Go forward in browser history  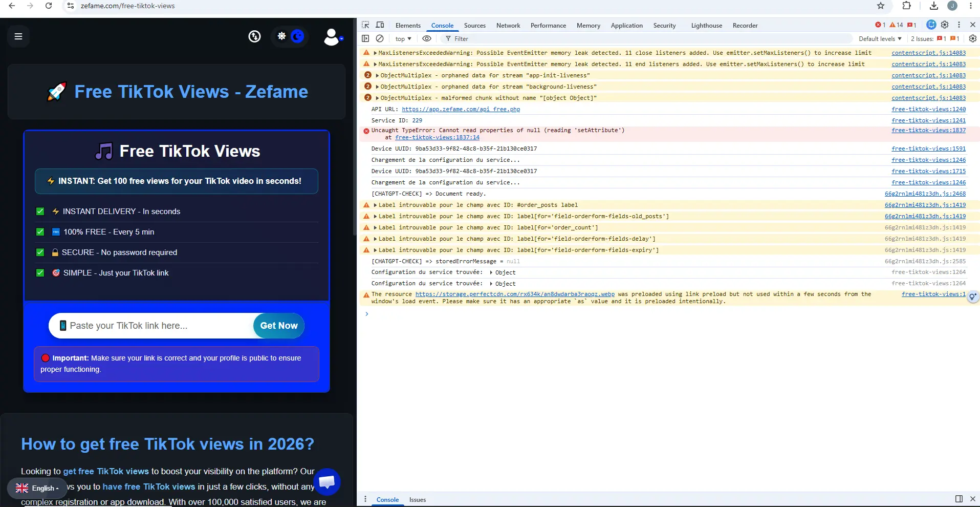pyautogui.click(x=30, y=6)
